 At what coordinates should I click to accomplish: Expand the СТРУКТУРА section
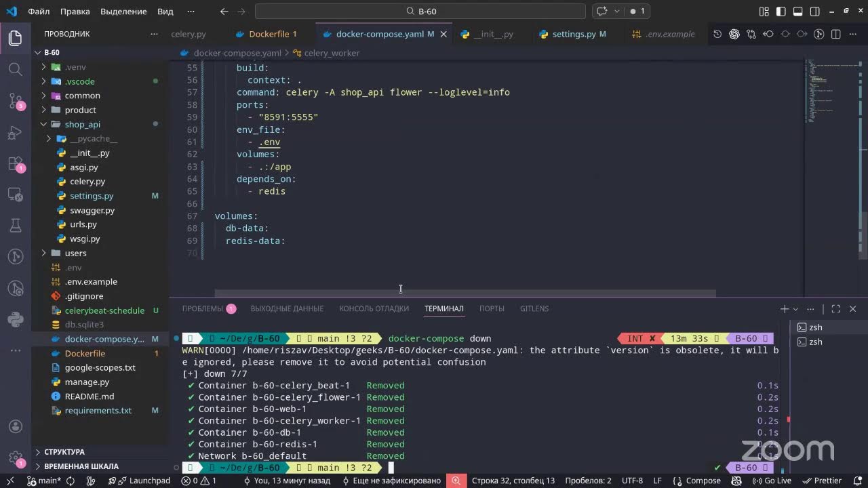click(x=64, y=452)
